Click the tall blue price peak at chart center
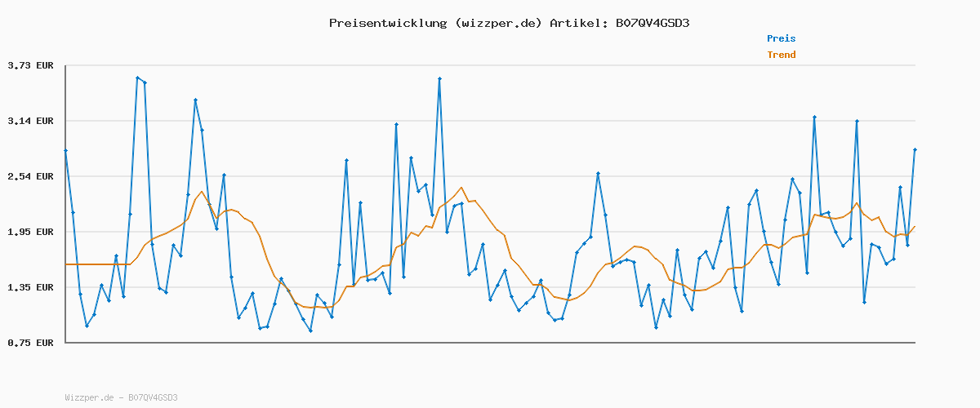This screenshot has height=408, width=980. pyautogui.click(x=439, y=79)
